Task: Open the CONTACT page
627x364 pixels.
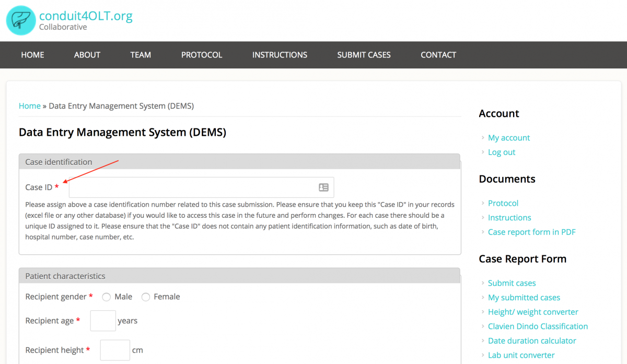Action: [x=438, y=55]
